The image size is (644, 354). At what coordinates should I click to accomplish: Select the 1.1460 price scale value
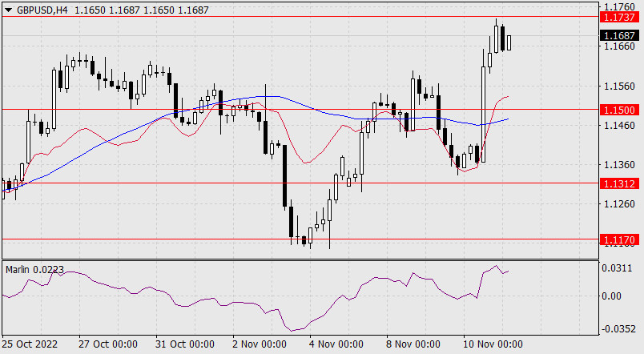click(619, 126)
